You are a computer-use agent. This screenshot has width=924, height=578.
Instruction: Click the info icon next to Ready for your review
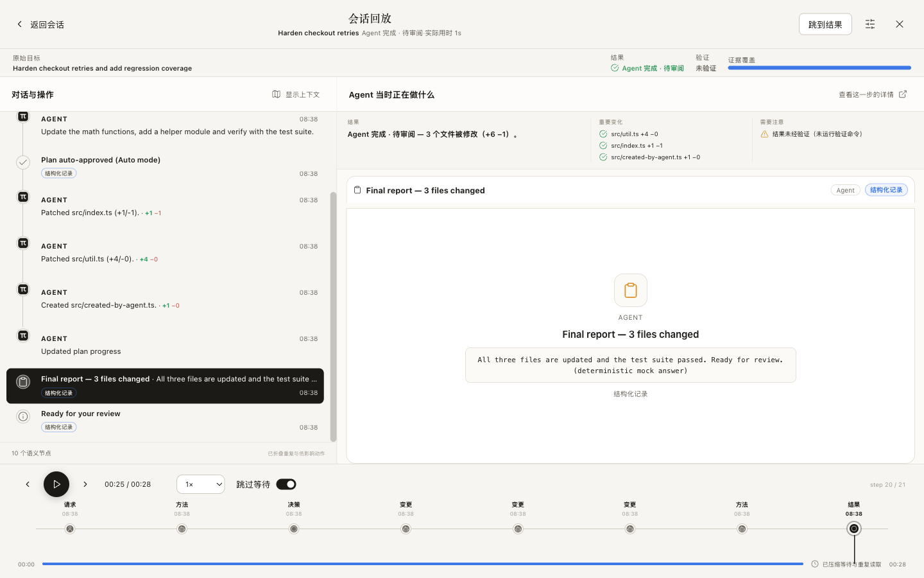tap(23, 417)
